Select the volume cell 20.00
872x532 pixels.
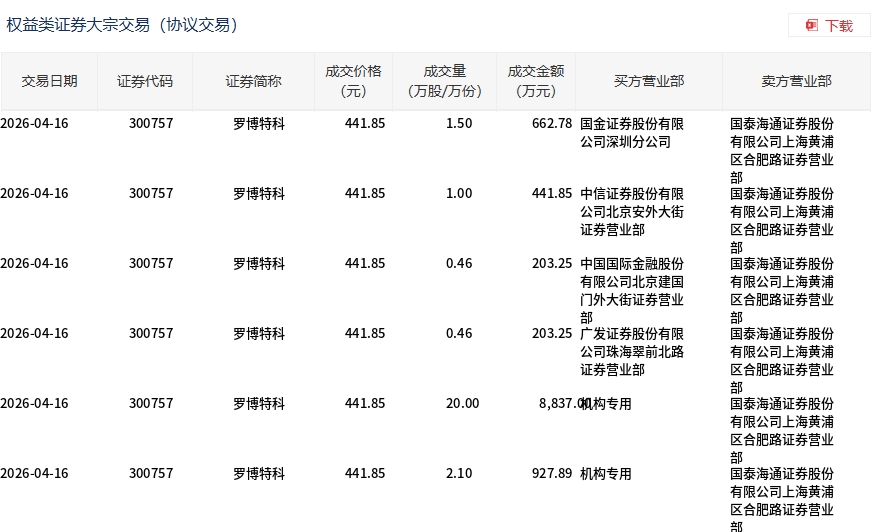pyautogui.click(x=462, y=404)
